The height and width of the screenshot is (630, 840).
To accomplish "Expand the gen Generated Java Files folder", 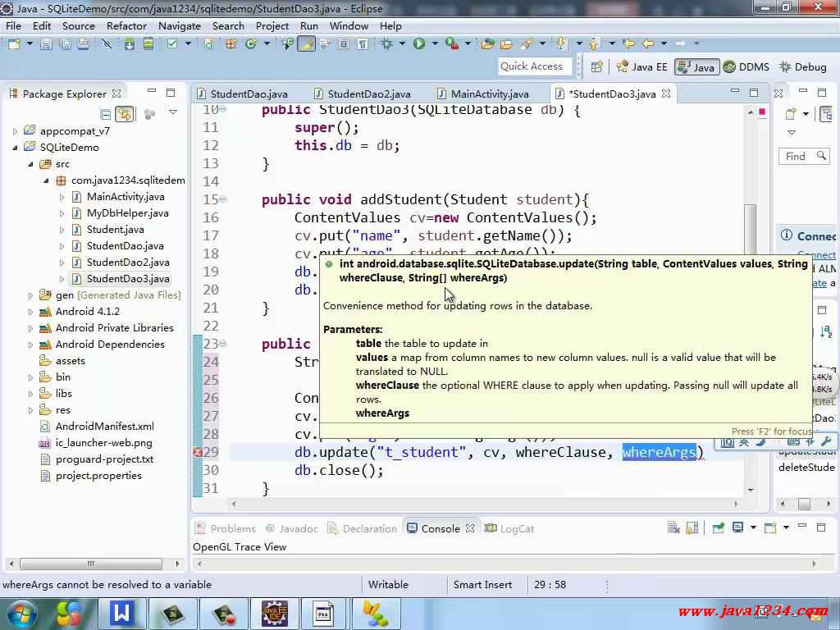I will pos(30,295).
